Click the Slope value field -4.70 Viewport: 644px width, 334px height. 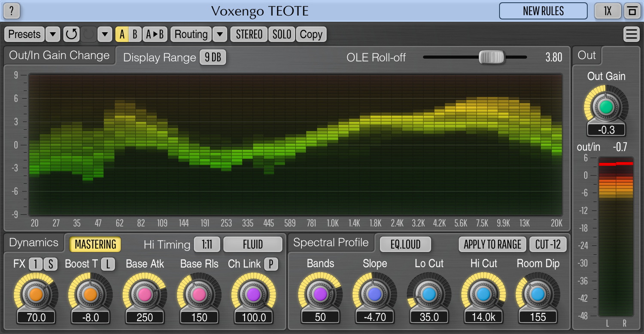pyautogui.click(x=375, y=318)
